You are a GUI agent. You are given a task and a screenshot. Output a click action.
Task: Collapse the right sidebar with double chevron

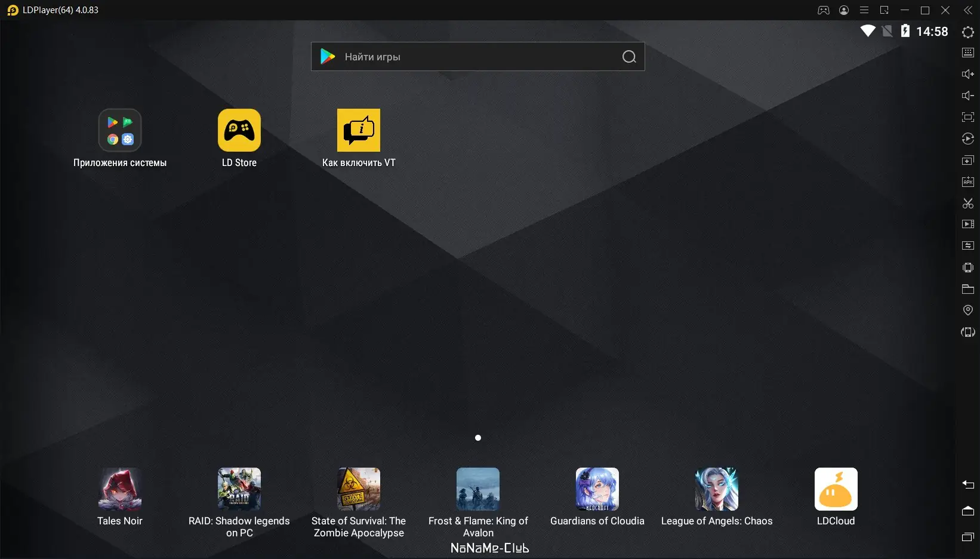coord(968,10)
